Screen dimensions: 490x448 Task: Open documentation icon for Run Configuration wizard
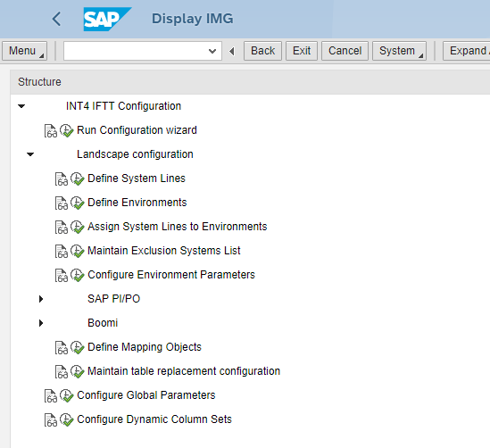[x=51, y=130]
